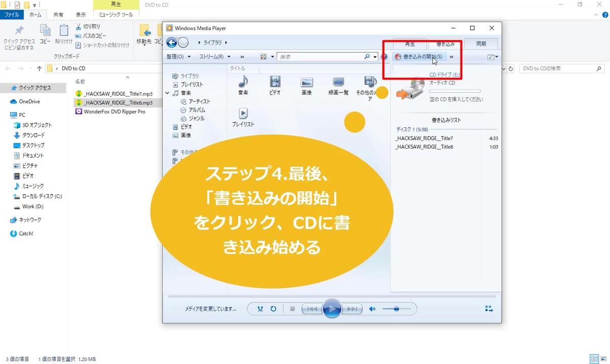Image resolution: width=610 pixels, height=364 pixels.
Task: Click クイック アクセスにピン留めする pin icon
Action: tap(19, 37)
